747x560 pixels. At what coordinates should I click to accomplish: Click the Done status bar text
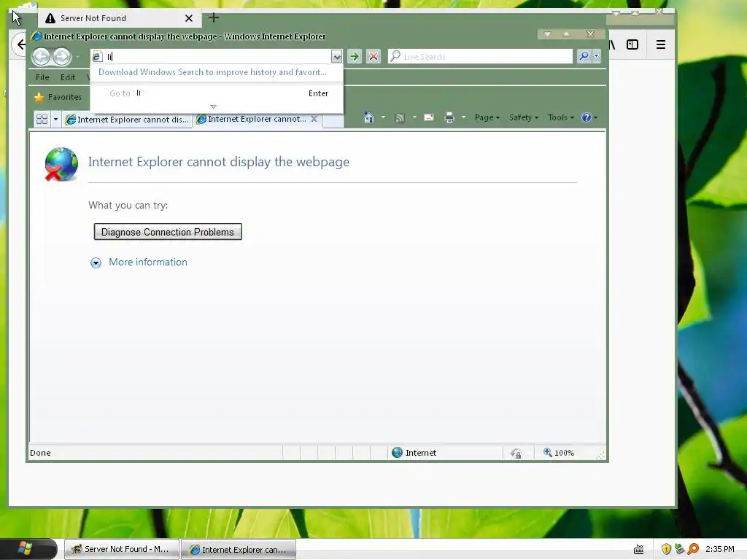tap(40, 453)
